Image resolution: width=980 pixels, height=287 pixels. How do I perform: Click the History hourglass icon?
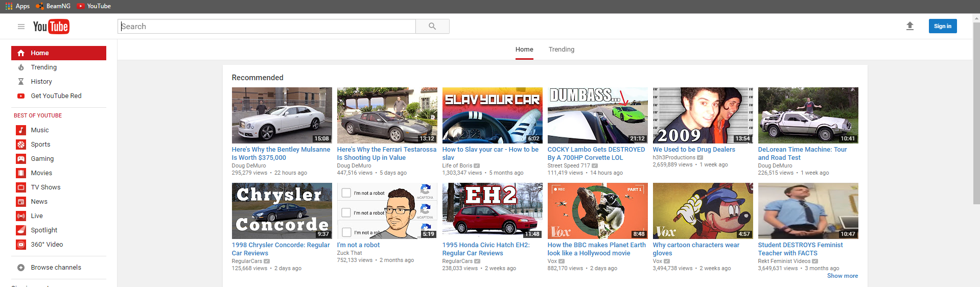pyautogui.click(x=21, y=82)
